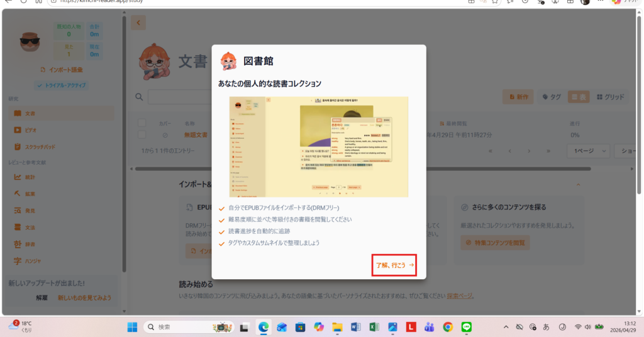Click the あ IME input mode indicator
This screenshot has width=644, height=337.
pyautogui.click(x=547, y=327)
